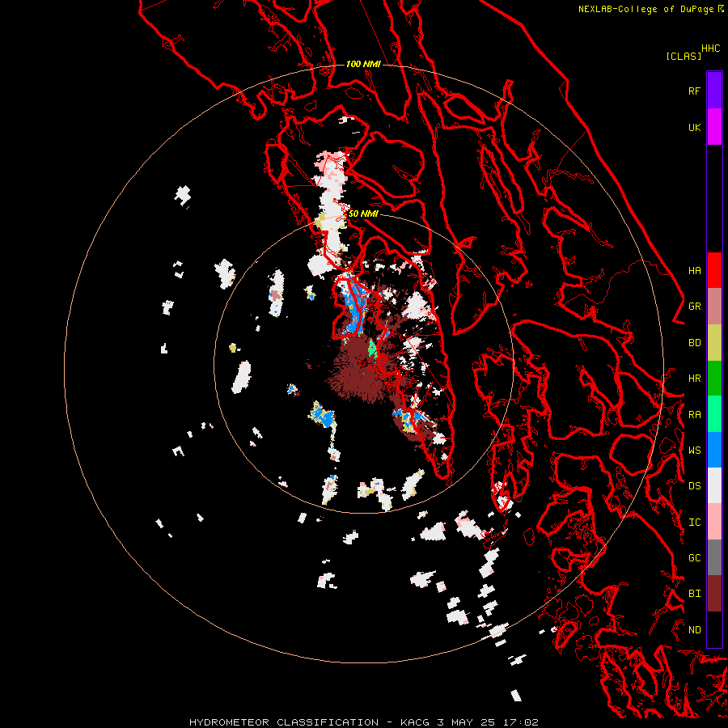Select the IC pink legend swatch

coord(714,522)
